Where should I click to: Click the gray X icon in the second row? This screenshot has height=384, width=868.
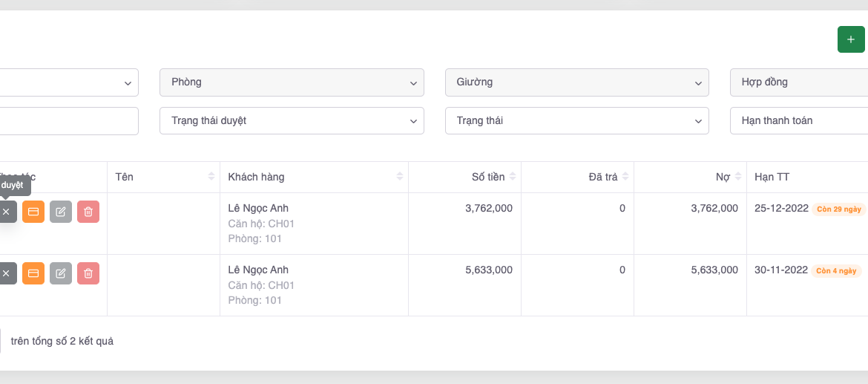click(6, 273)
